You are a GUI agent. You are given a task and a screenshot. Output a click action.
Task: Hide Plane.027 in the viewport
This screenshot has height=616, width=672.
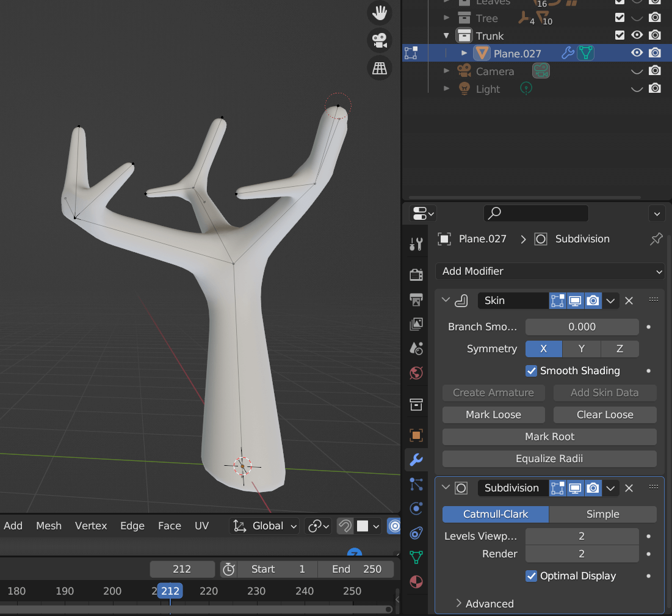click(637, 53)
